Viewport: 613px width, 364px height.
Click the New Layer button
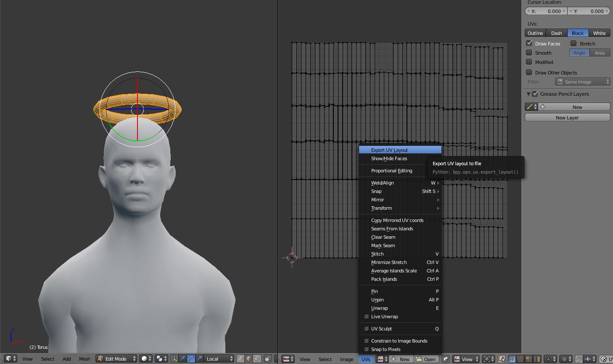pos(567,118)
